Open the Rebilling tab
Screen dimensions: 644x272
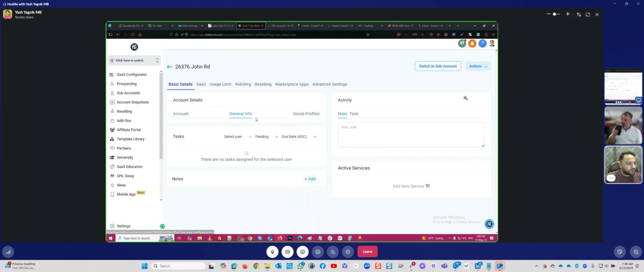(243, 84)
